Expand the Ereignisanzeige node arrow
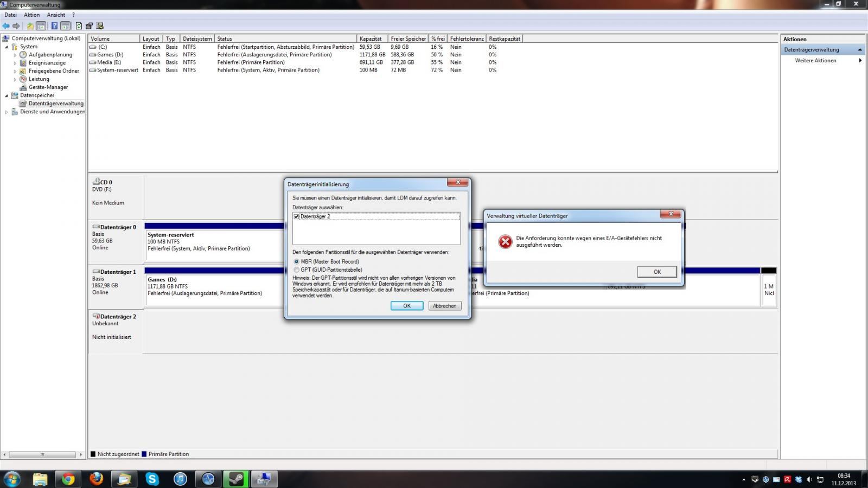 click(15, 63)
